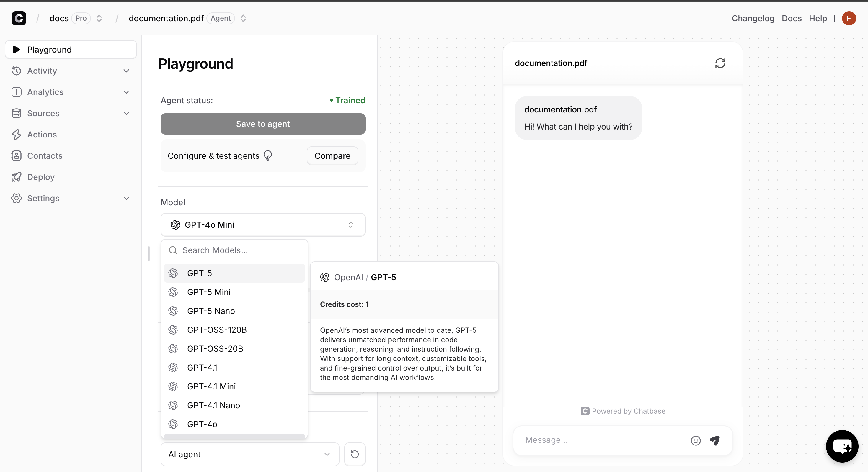Click the send message paper plane icon
The image size is (868, 472).
point(715,440)
